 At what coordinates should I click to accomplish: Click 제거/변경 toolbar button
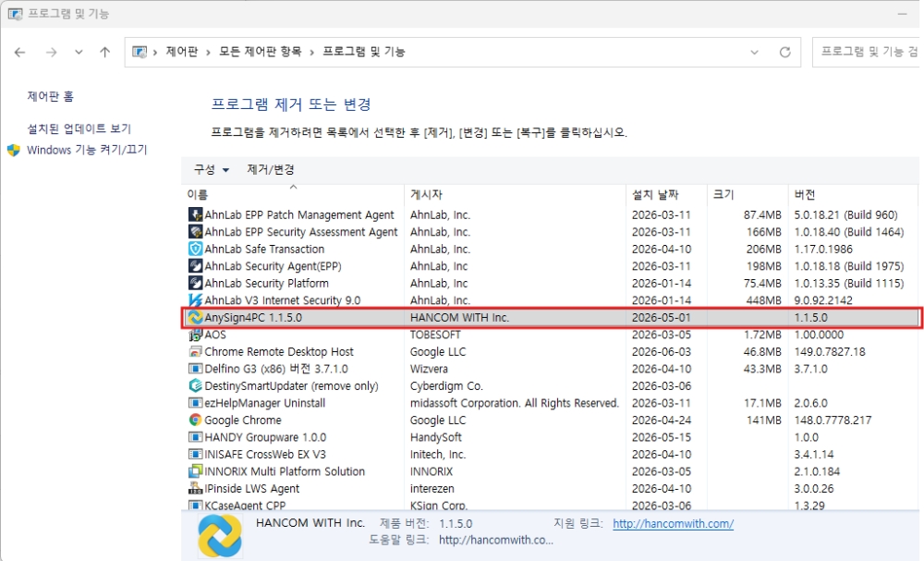(271, 170)
